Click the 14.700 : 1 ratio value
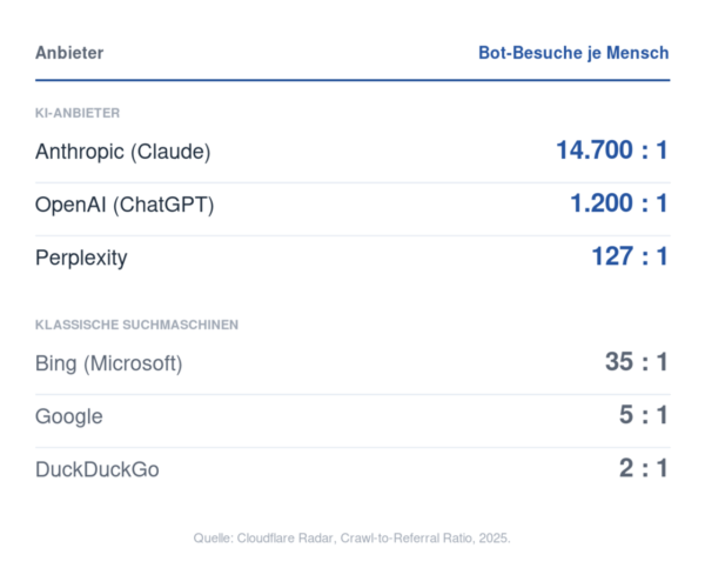 [x=612, y=150]
